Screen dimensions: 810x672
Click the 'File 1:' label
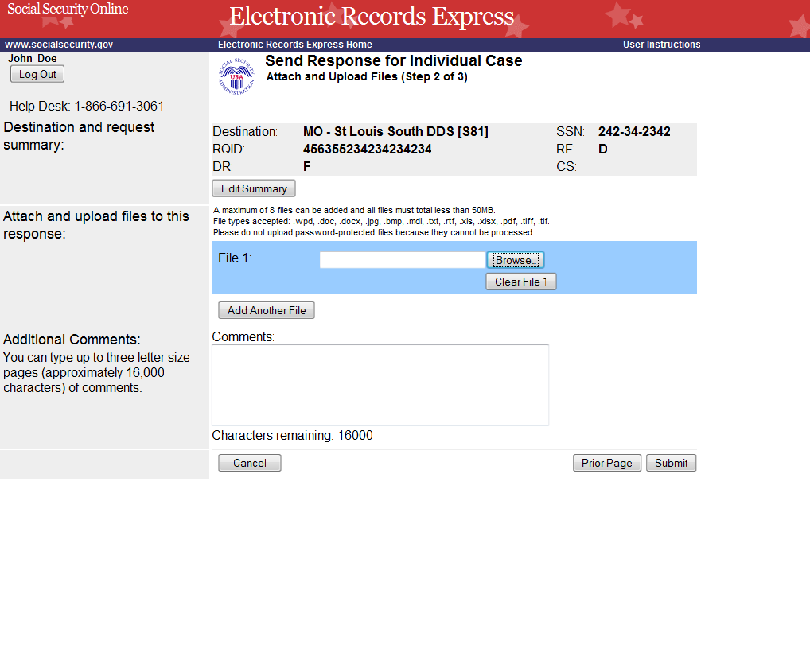[x=235, y=258]
